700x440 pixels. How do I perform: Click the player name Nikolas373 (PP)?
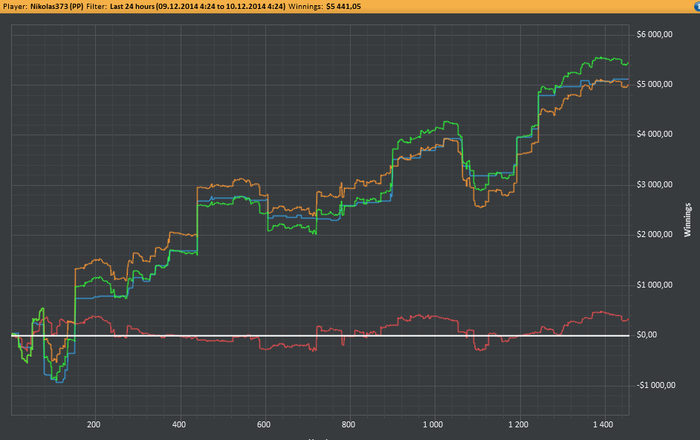[x=57, y=7]
